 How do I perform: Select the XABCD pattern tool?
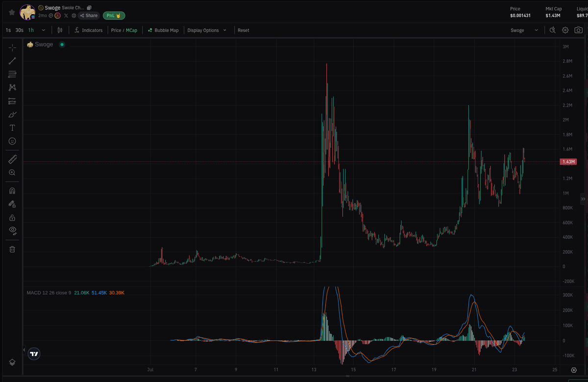pos(13,87)
